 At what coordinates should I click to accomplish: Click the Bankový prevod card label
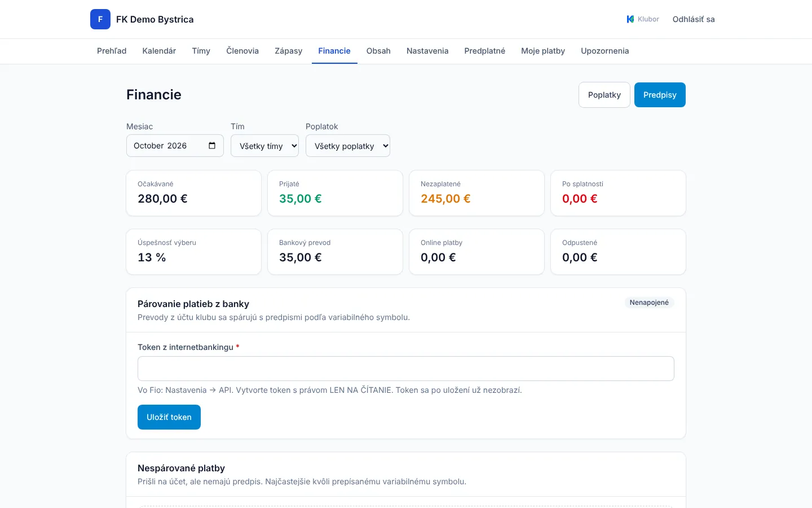[305, 243]
